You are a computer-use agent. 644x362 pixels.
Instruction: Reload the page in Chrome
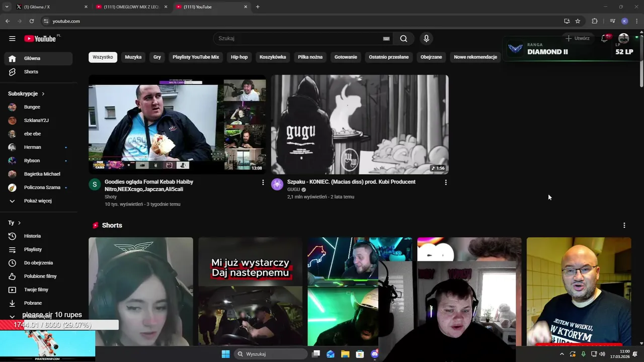(x=32, y=21)
